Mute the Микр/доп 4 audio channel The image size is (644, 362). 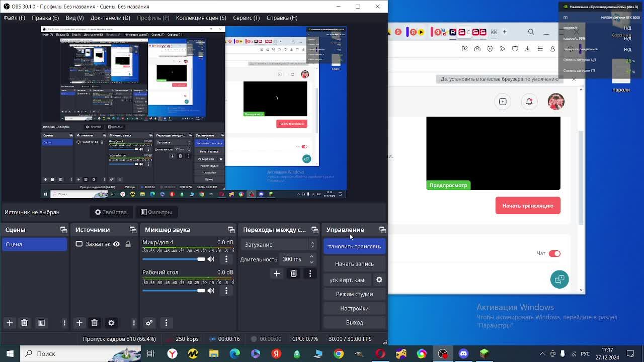point(211,259)
